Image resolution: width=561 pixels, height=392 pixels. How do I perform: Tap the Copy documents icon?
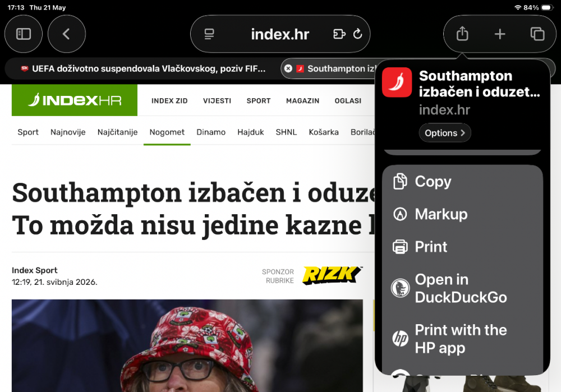(400, 181)
